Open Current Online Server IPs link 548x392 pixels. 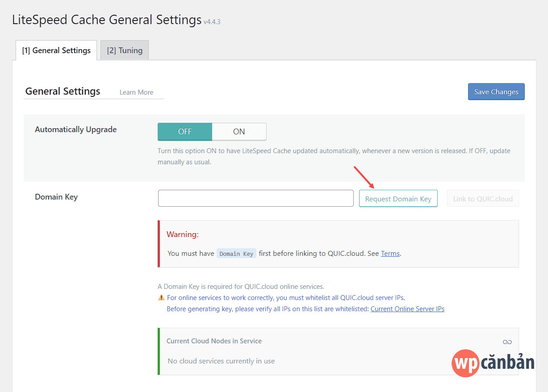pos(407,309)
